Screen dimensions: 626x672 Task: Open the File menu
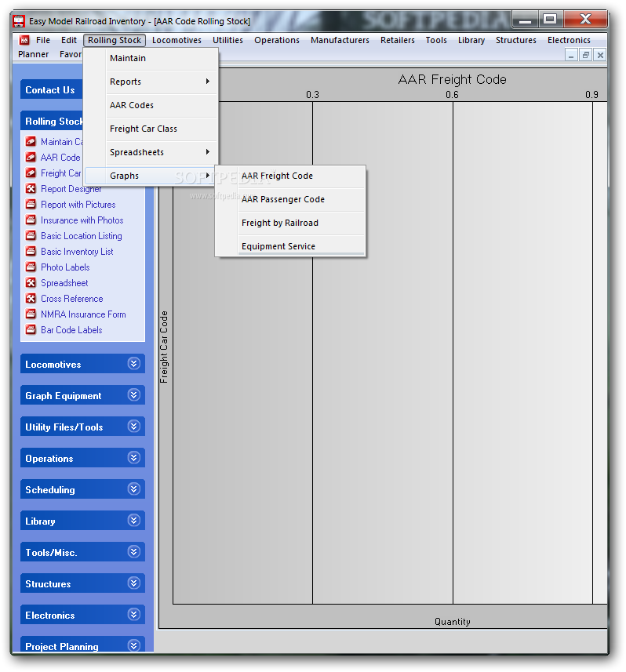click(x=43, y=40)
